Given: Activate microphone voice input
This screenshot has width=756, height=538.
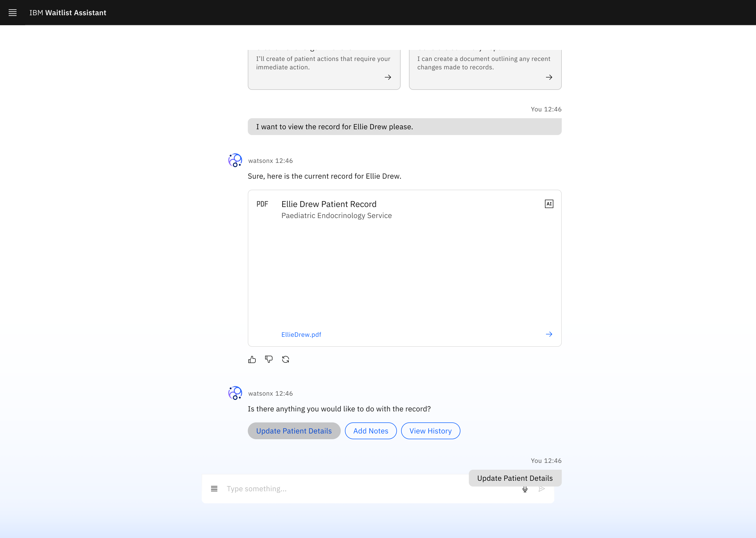Looking at the screenshot, I should (525, 489).
